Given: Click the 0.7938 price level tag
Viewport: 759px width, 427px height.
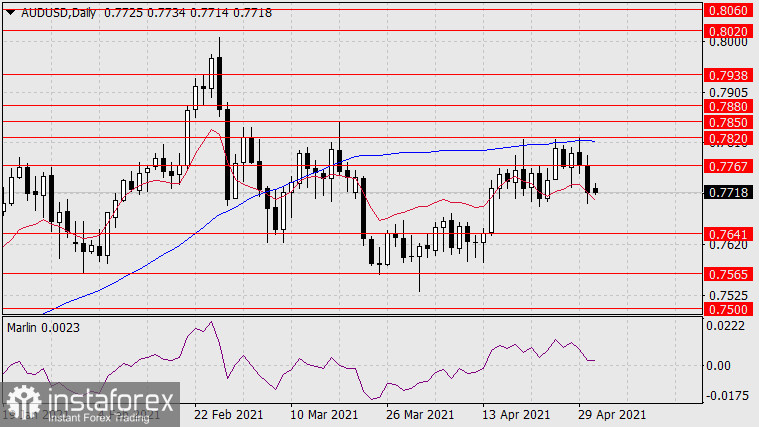Looking at the screenshot, I should 728,75.
